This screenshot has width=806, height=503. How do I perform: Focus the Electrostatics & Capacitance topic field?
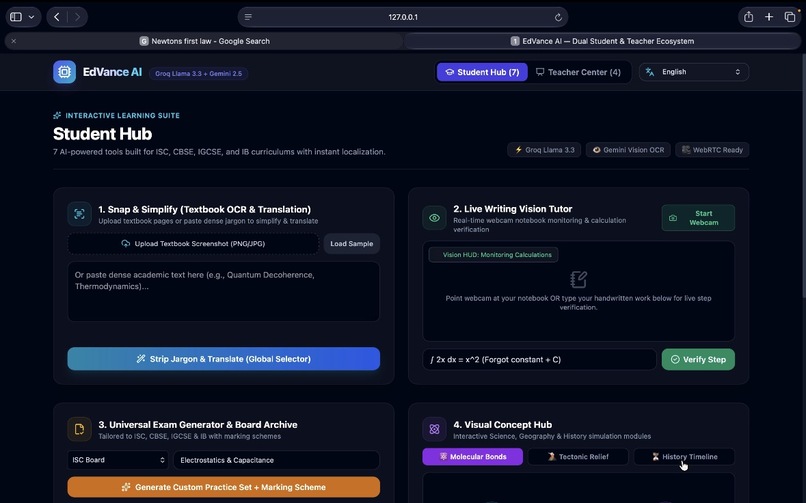(277, 460)
